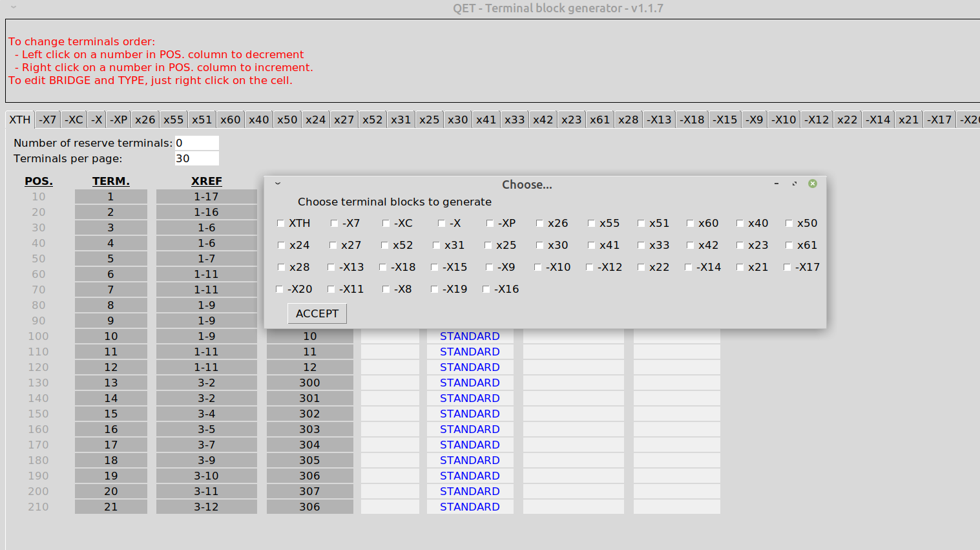Switch to the -X7 tab
The height and width of the screenshot is (550, 980).
47,120
